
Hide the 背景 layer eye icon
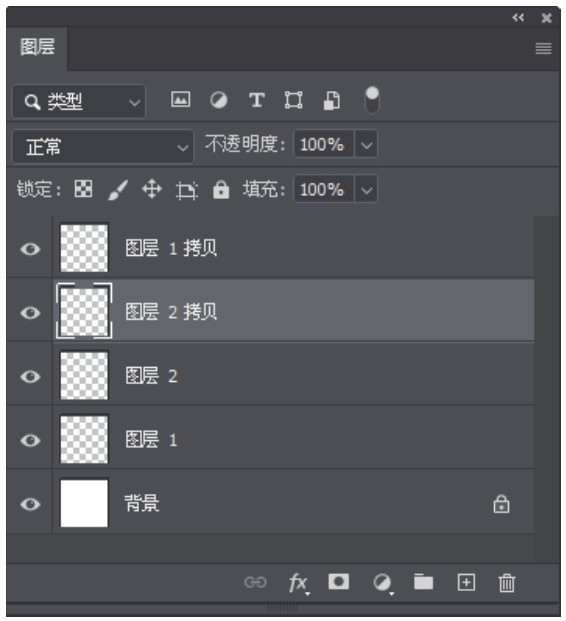tap(30, 504)
